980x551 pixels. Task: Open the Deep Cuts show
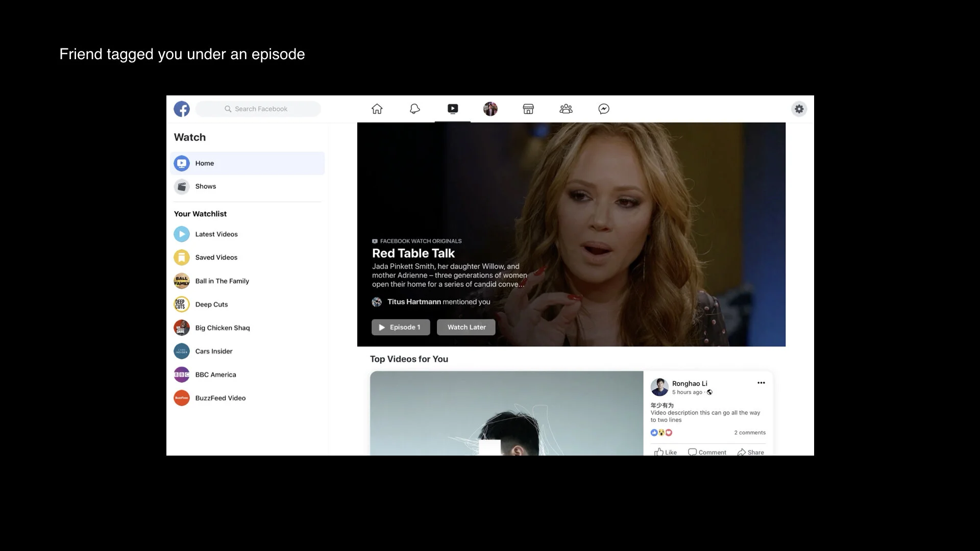coord(248,305)
